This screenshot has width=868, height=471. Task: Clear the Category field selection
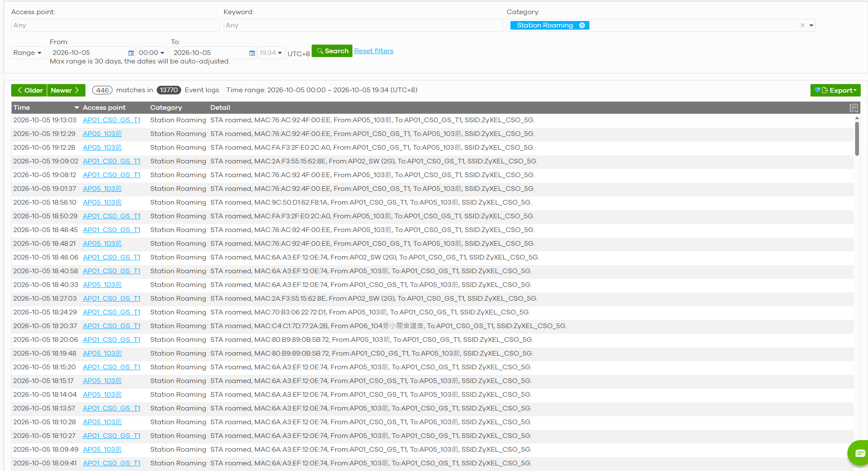802,25
